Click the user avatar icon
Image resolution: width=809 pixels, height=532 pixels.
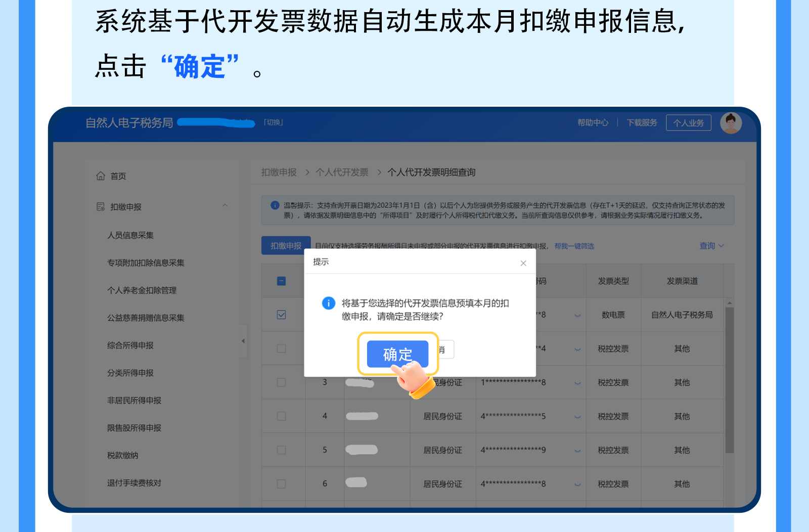coord(731,123)
